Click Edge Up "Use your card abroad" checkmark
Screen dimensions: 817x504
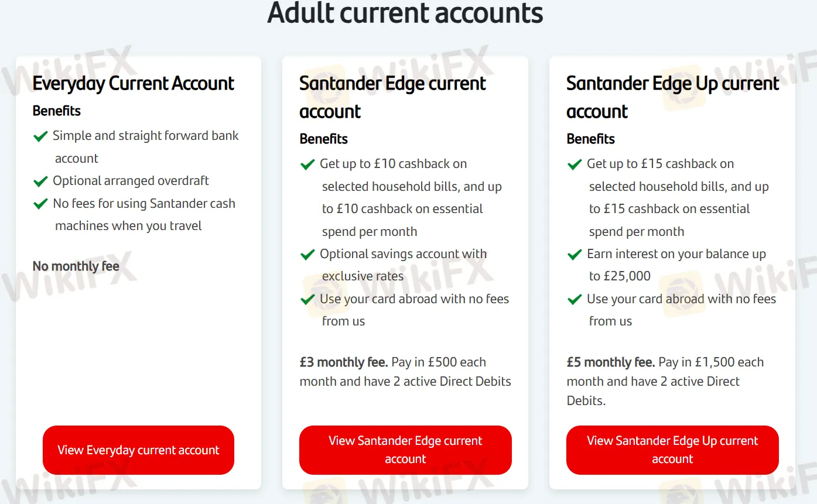575,300
